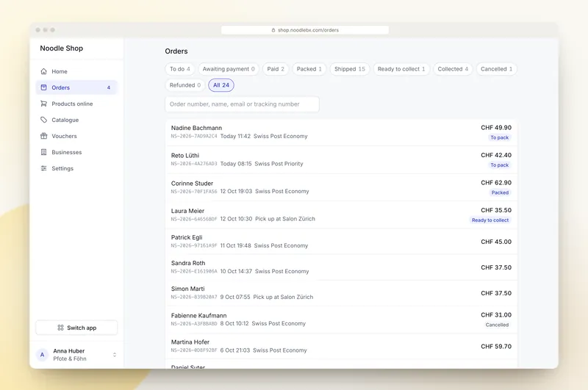
Task: Open Settings in the sidebar
Action: pos(76,168)
